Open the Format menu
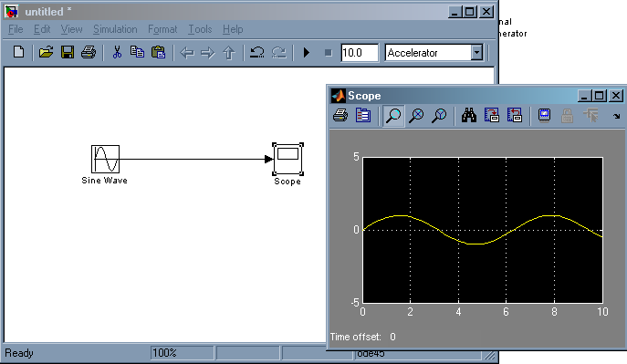627x364 pixels. click(x=162, y=29)
